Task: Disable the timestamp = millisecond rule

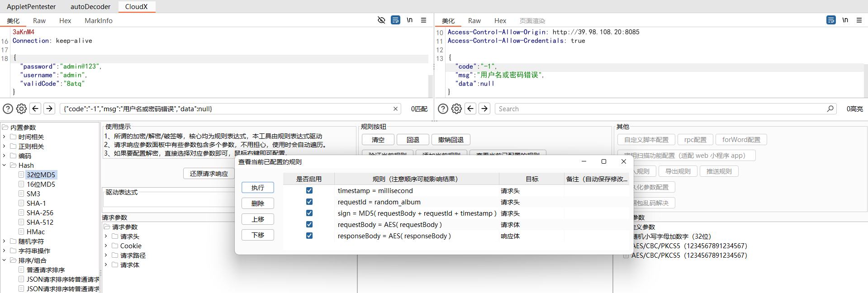Action: 309,190
